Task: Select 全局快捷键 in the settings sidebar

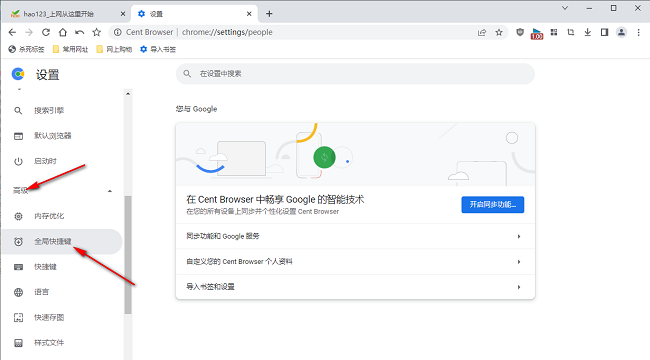Action: [62, 242]
